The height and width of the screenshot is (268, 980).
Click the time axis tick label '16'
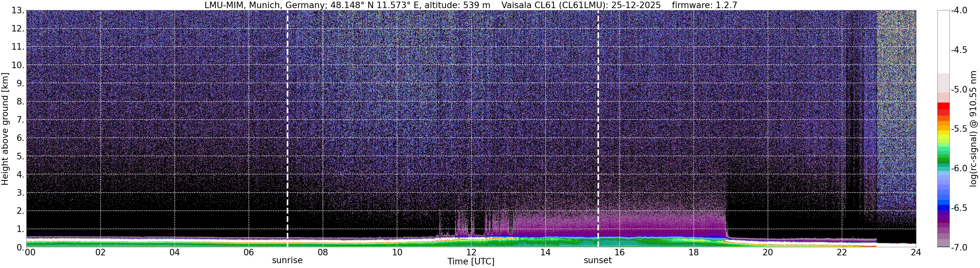[x=619, y=252]
